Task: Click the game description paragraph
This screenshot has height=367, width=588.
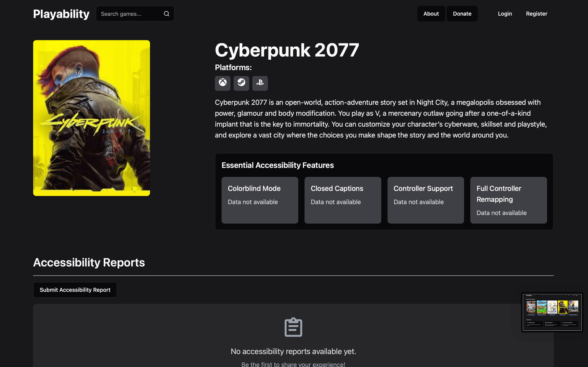Action: pyautogui.click(x=381, y=119)
